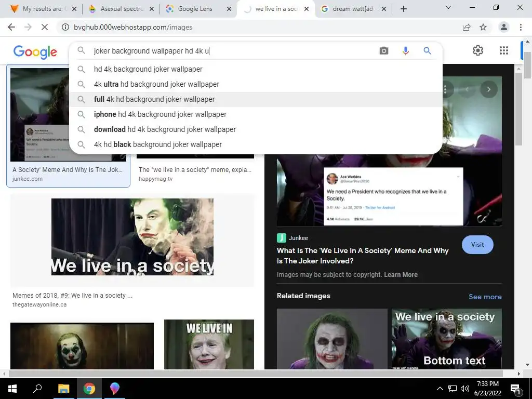532x399 pixels.
Task: Open Chrome profile avatar
Action: click(x=504, y=27)
